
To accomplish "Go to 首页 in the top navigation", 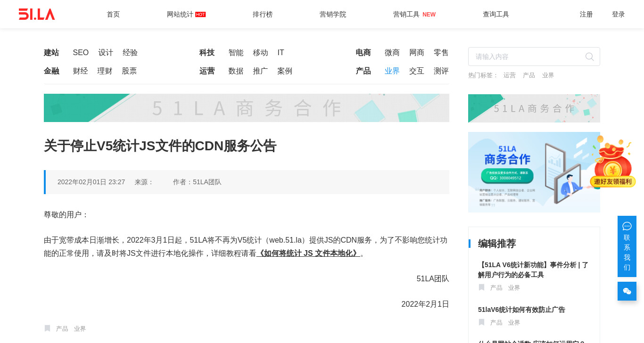I will [113, 14].
